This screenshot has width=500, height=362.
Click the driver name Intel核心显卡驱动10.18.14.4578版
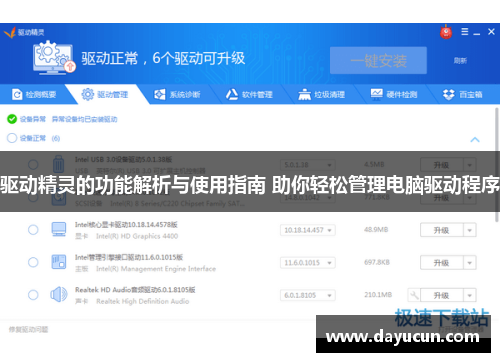point(126,225)
